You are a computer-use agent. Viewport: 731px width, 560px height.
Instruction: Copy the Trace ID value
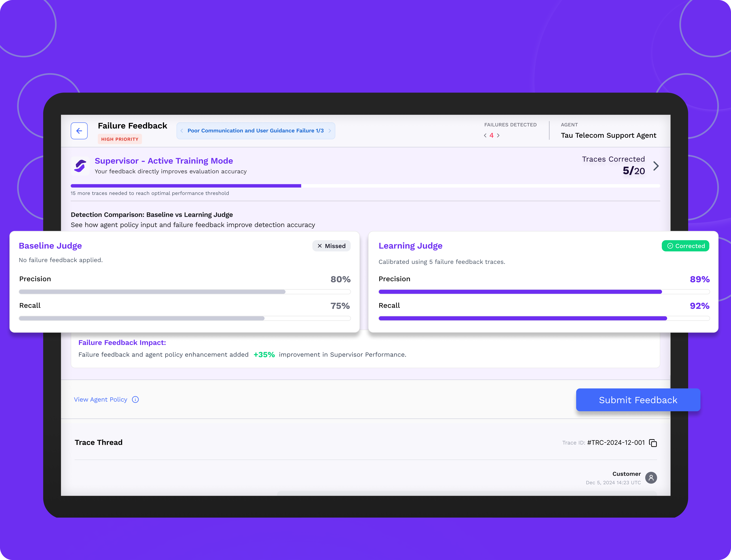(x=653, y=443)
